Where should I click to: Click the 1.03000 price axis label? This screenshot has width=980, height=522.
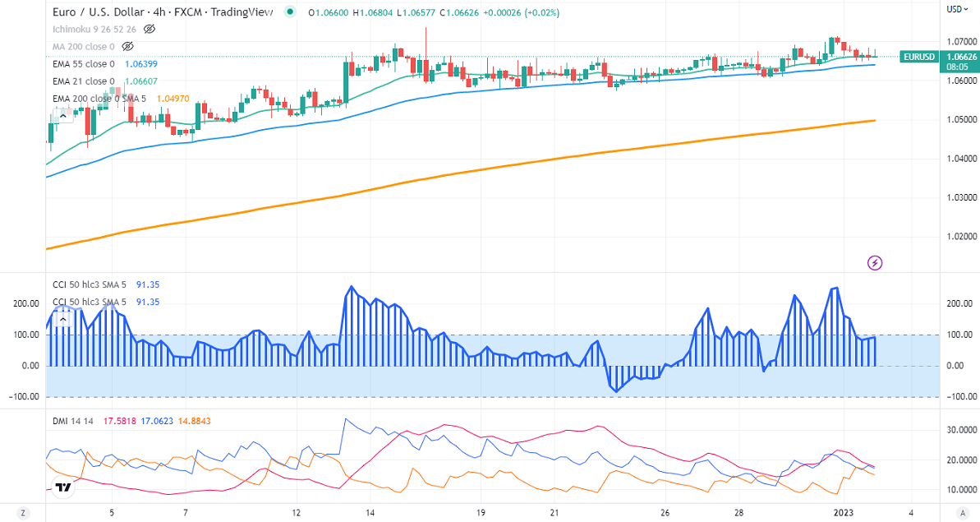962,197
